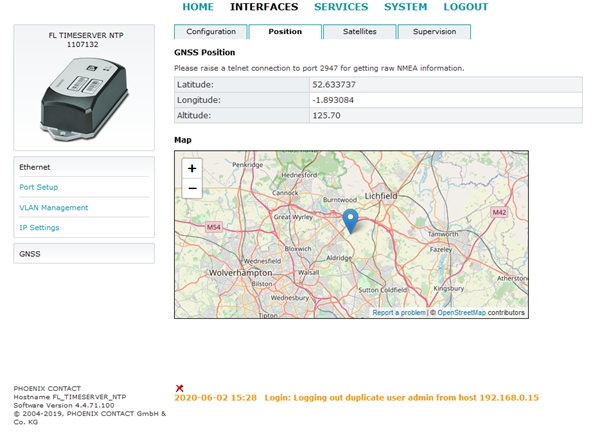Zoom out on the map
602x441 pixels.
[192, 188]
